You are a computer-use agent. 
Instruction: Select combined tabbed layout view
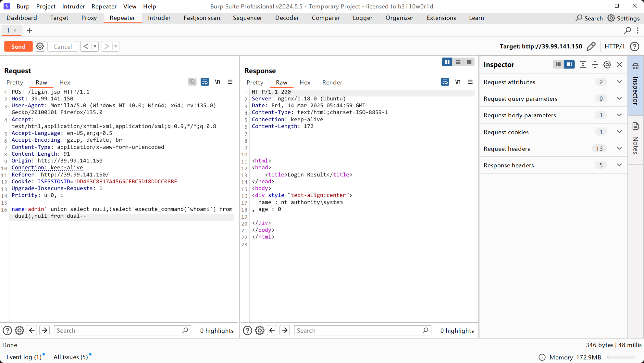tap(469, 62)
